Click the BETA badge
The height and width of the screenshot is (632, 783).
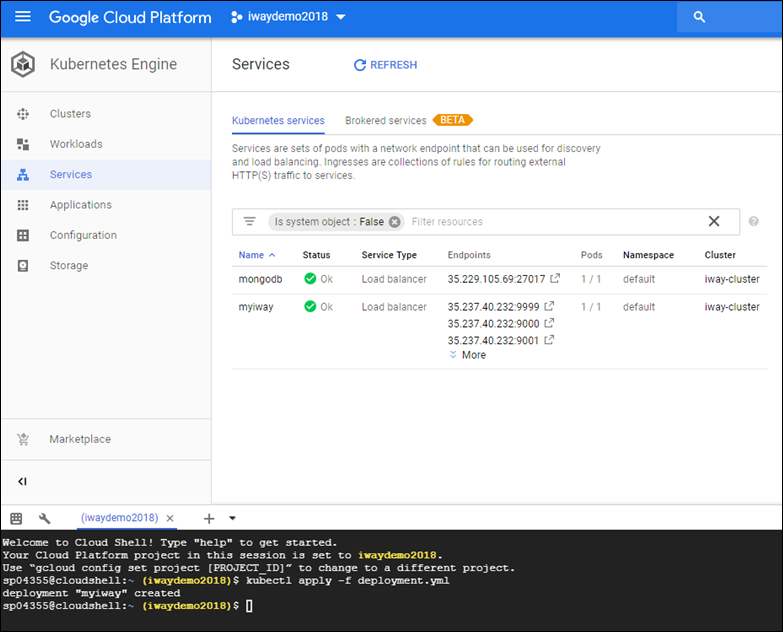click(x=452, y=120)
